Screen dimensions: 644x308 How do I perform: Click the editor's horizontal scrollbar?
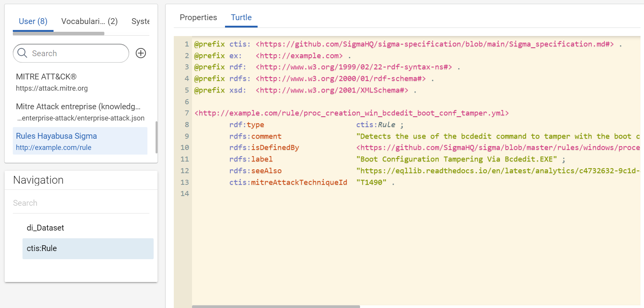point(276,306)
